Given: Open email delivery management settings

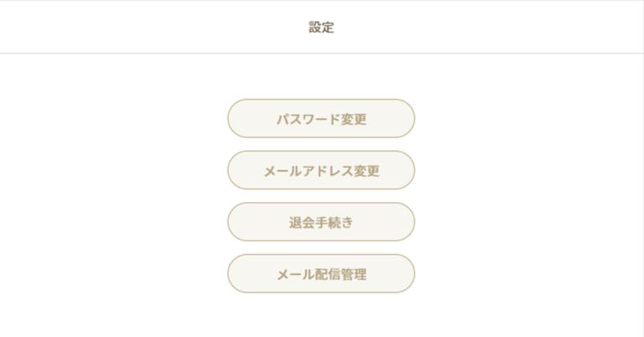Looking at the screenshot, I should pos(321,274).
